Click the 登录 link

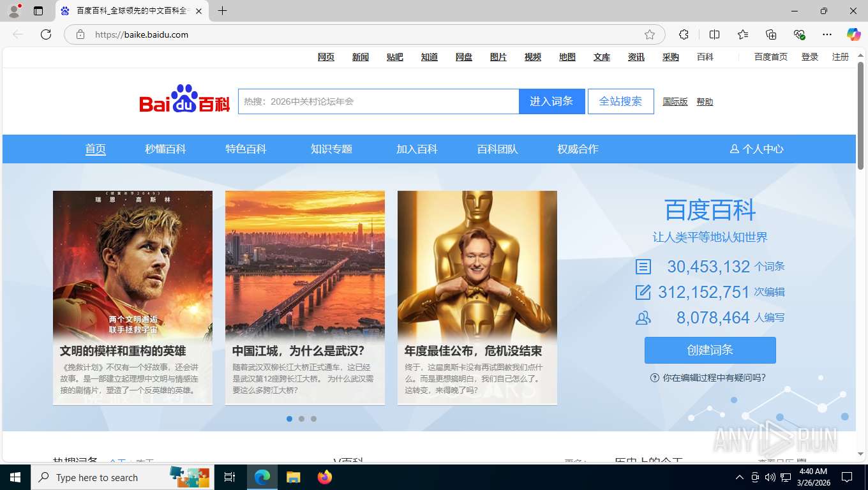point(810,57)
